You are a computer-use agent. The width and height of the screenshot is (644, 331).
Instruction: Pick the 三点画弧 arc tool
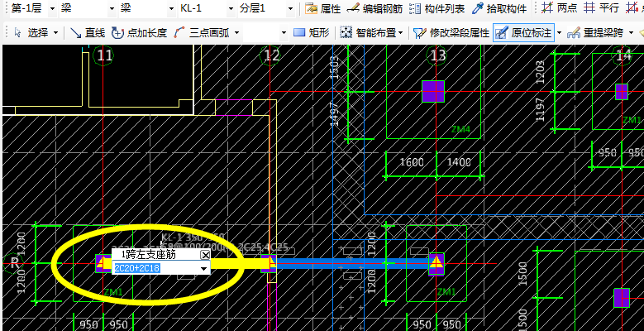coord(202,33)
